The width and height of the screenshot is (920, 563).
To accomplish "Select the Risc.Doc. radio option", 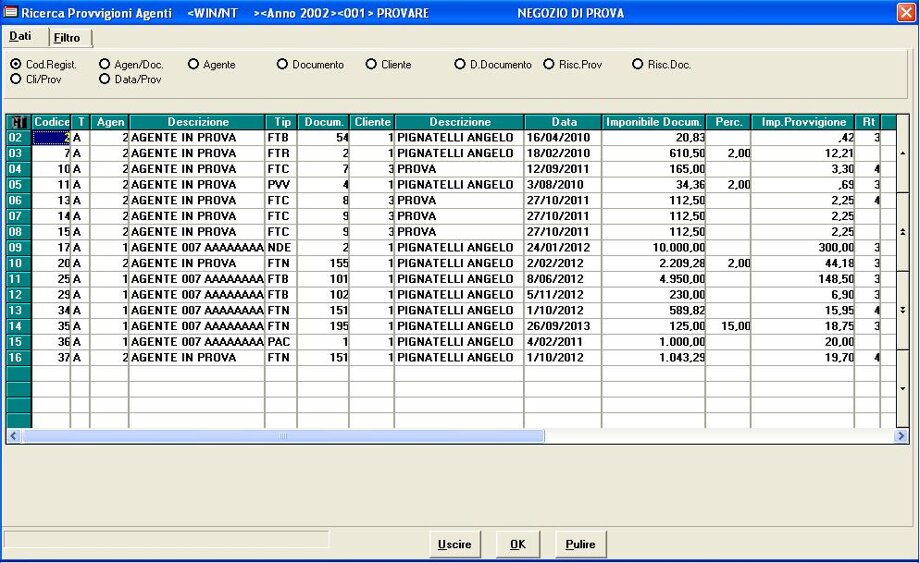I will coord(638,65).
